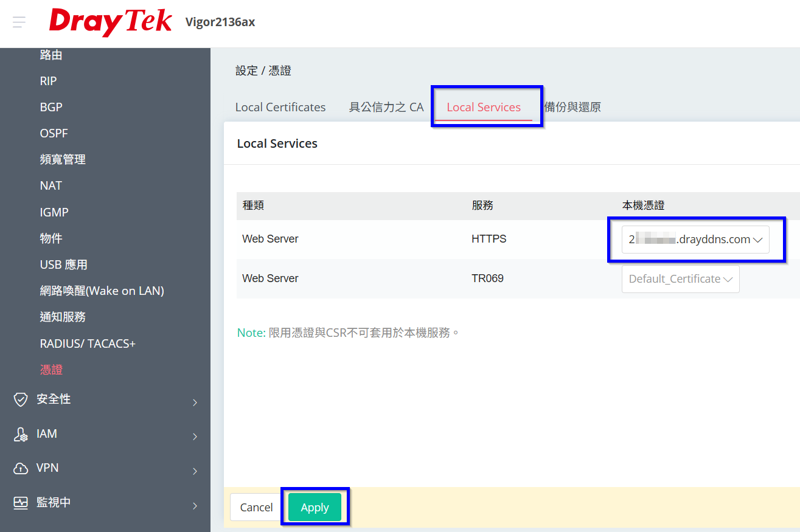Select 網路喚醒(Wake on LAN) in the sidebar
Screen dimensions: 800x532
102,291
